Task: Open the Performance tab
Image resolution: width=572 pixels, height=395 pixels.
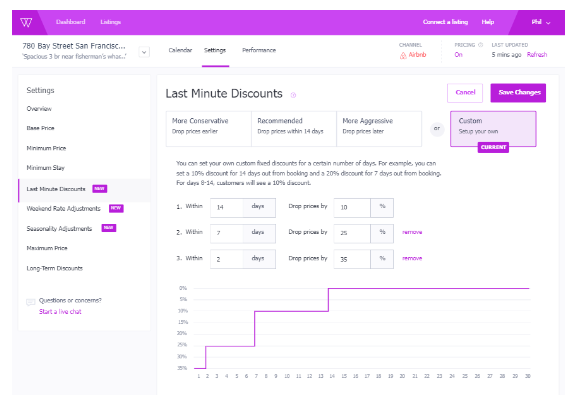Action: (x=259, y=50)
